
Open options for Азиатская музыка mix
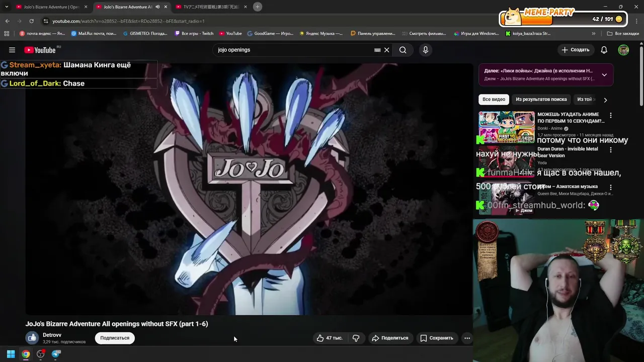(611, 187)
